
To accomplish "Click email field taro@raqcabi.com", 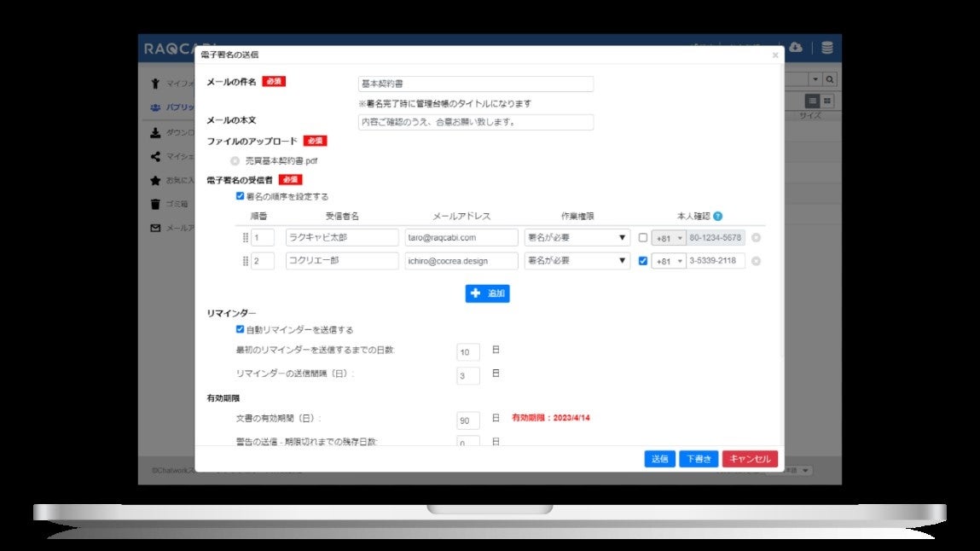I will (x=461, y=237).
